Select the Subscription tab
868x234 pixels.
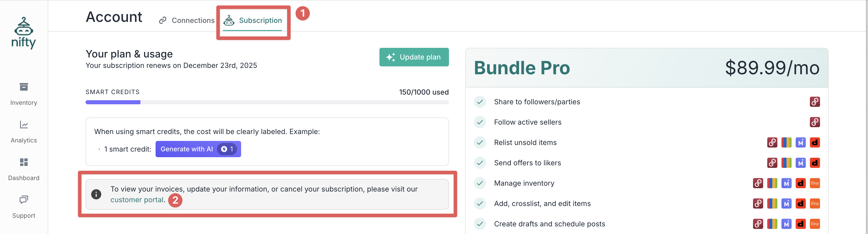click(x=253, y=20)
